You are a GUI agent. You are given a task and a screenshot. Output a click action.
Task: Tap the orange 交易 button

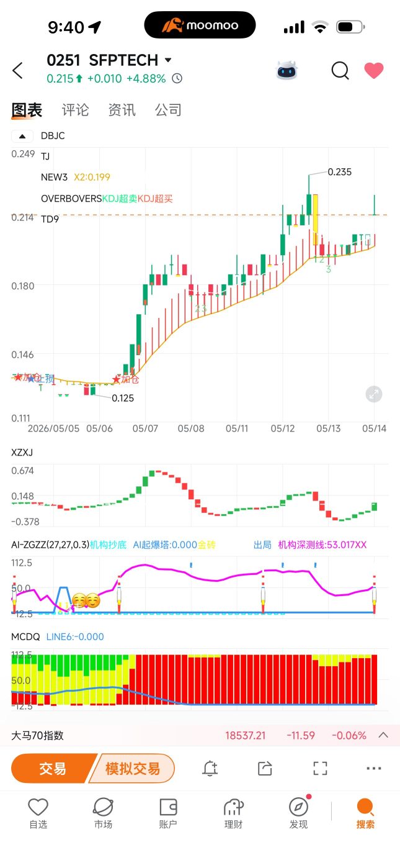[x=53, y=769]
